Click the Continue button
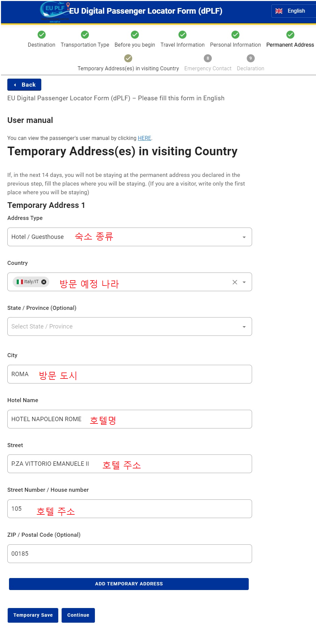The height and width of the screenshot is (644, 316). (x=78, y=615)
